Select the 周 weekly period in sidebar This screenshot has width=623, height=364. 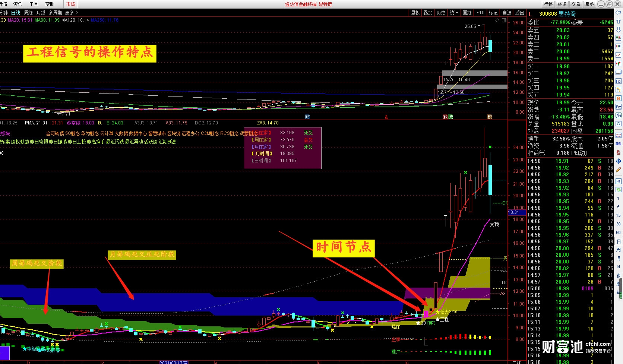pos(619,250)
